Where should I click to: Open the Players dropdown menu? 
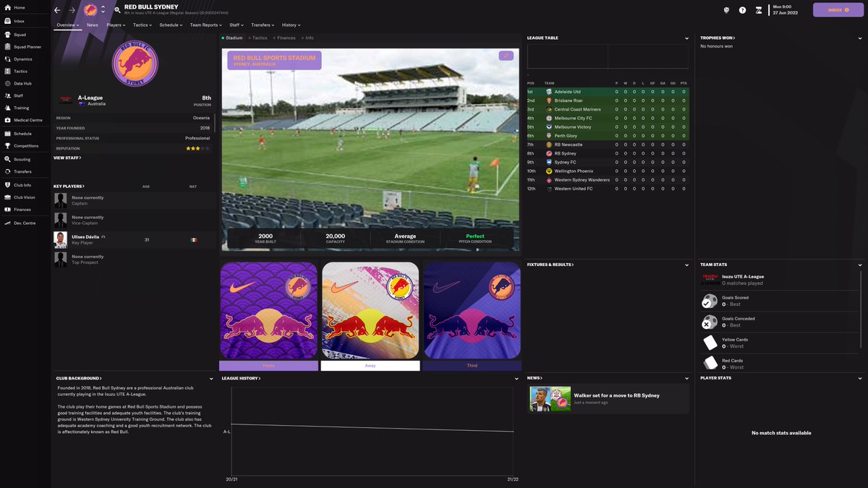tap(116, 25)
